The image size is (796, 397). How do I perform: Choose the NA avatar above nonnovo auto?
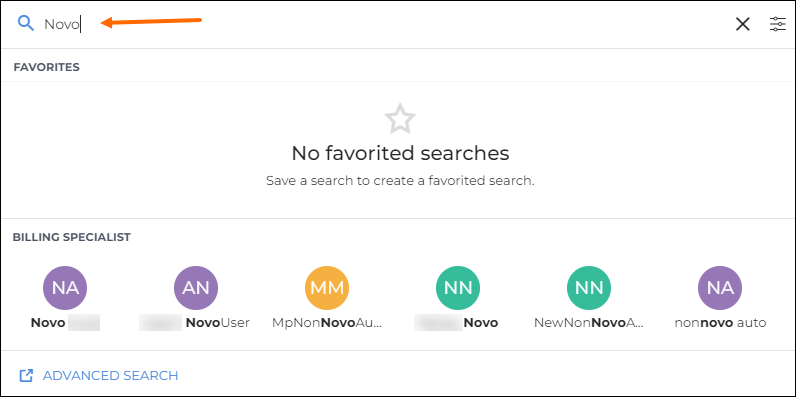click(x=720, y=288)
